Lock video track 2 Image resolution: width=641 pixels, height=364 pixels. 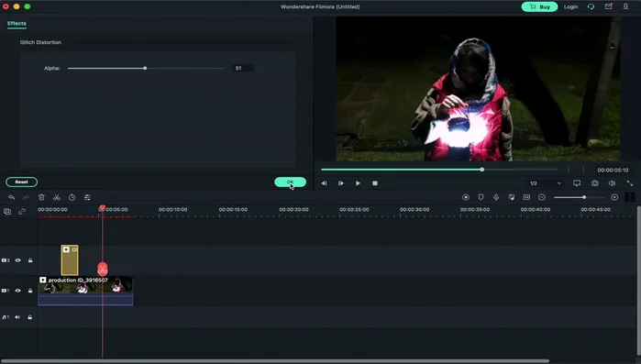30,260
